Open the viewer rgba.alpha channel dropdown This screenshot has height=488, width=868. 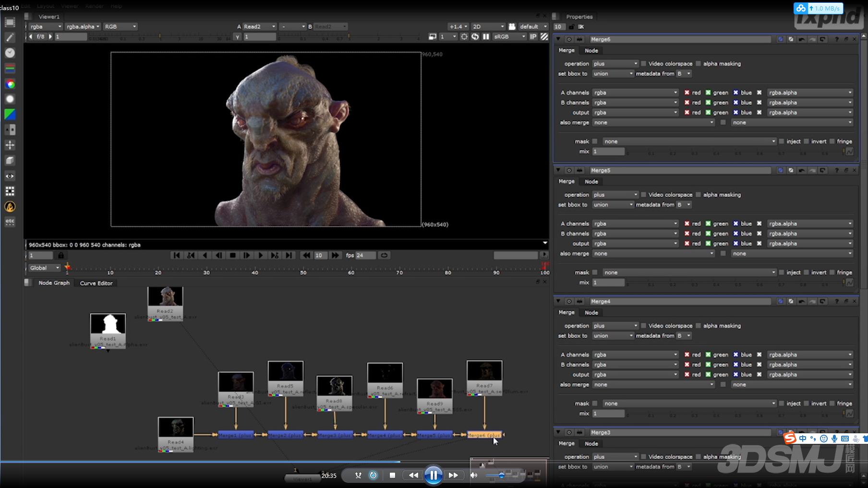[x=83, y=26]
